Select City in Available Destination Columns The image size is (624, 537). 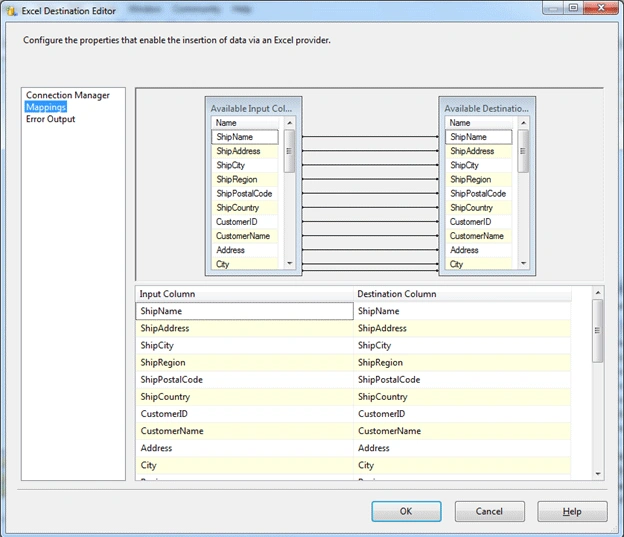pos(479,264)
